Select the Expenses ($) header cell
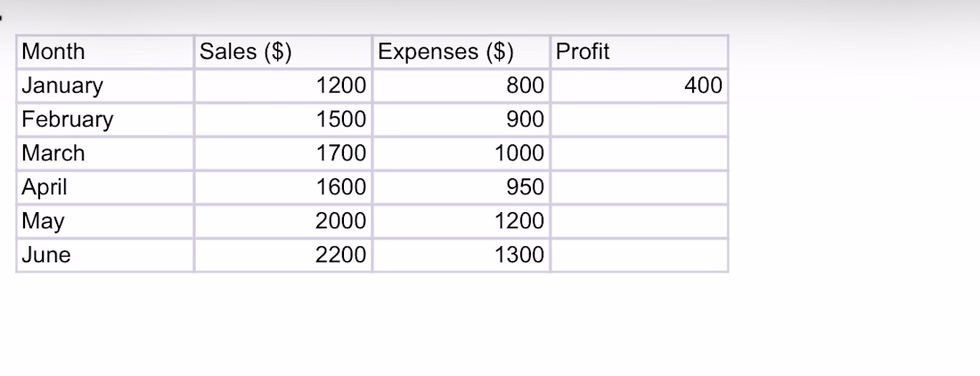 (x=461, y=52)
